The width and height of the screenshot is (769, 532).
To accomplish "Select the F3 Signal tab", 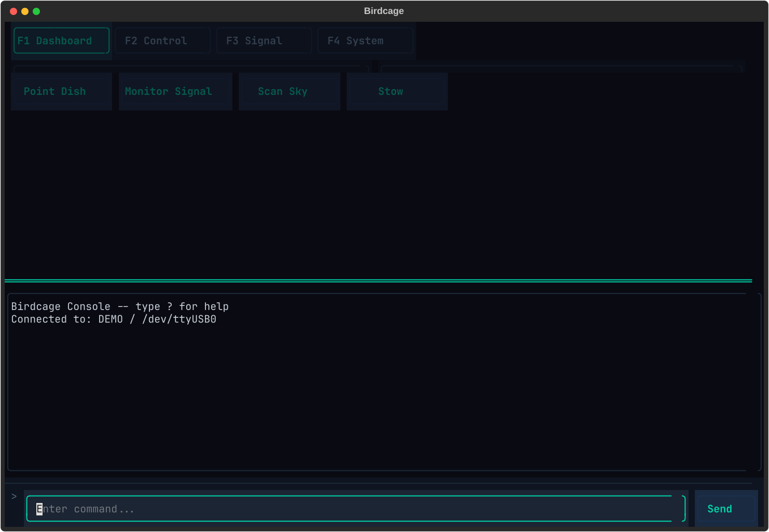I will point(264,40).
